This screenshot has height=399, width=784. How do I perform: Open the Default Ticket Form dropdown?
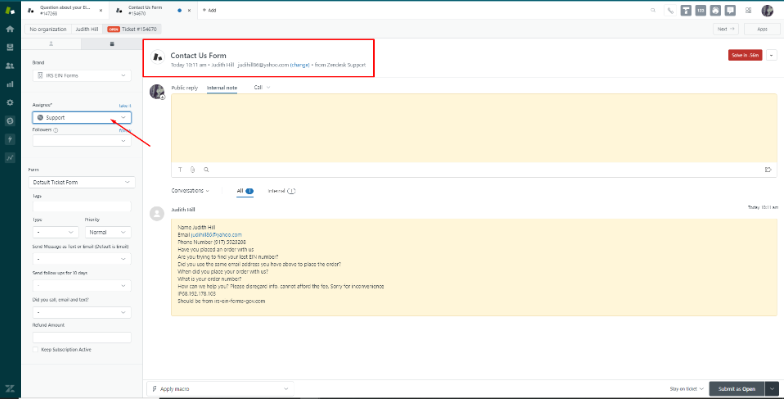tap(82, 182)
